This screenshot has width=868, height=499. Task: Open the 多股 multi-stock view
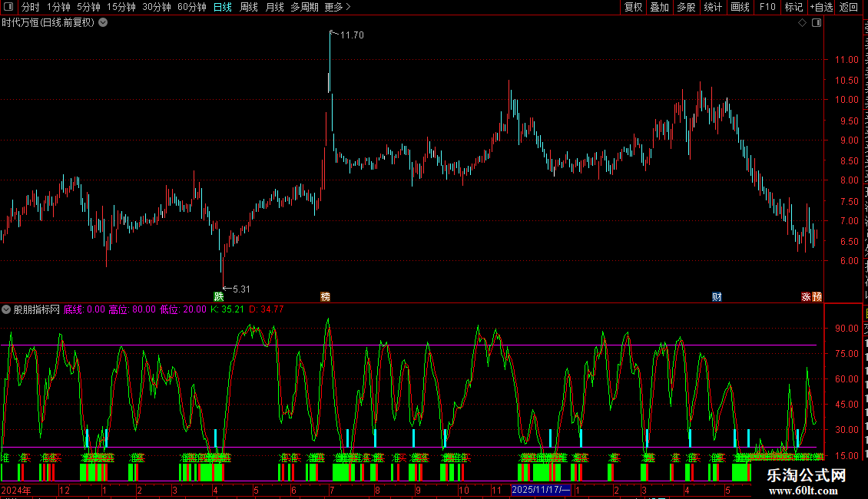(686, 7)
